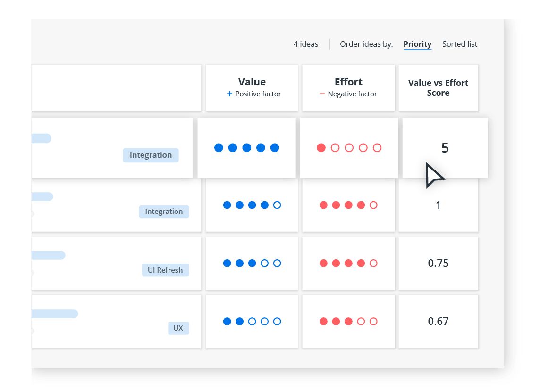Click the UI Refresh tag
This screenshot has width=540, height=392.
pyautogui.click(x=165, y=270)
